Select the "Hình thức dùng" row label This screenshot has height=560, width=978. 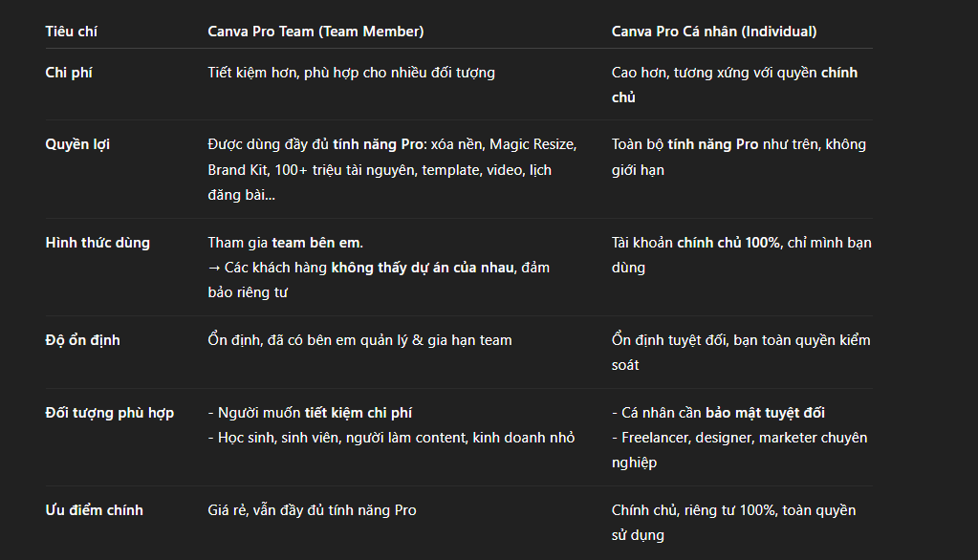[98, 243]
